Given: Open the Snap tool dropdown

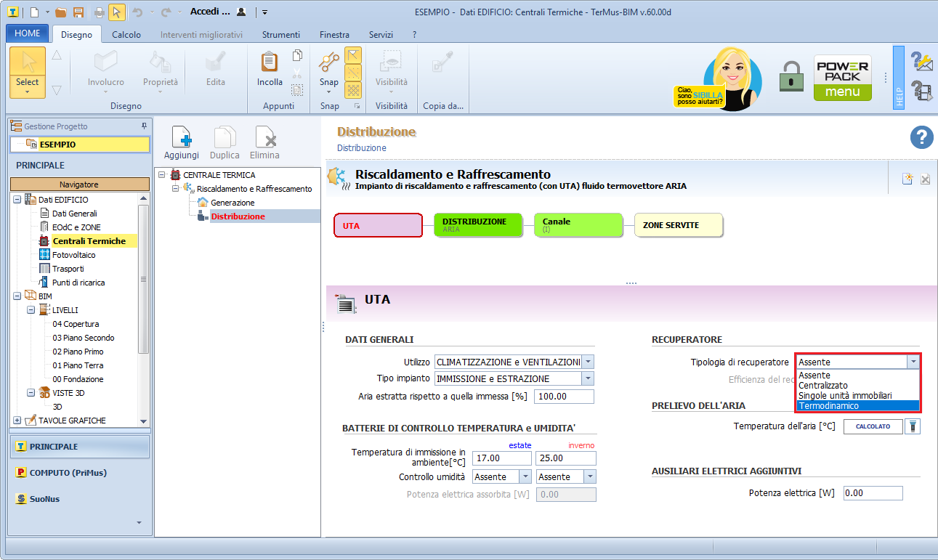Looking at the screenshot, I should pyautogui.click(x=329, y=92).
